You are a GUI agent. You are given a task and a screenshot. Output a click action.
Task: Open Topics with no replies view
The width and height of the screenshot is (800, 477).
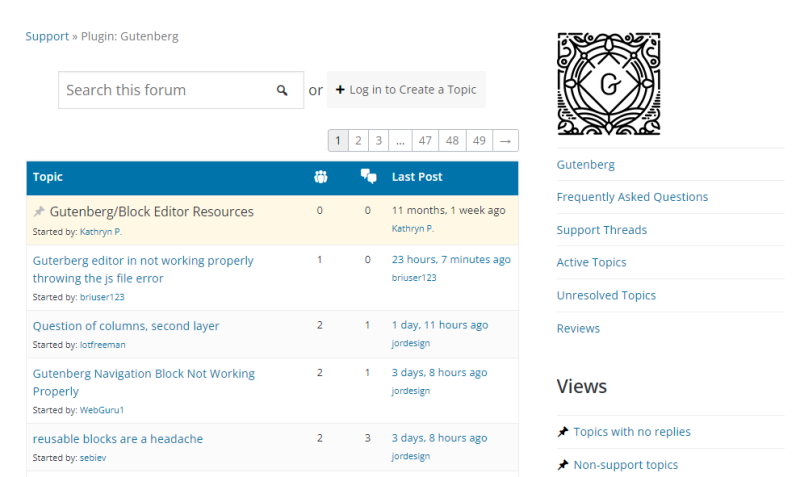pyautogui.click(x=632, y=432)
